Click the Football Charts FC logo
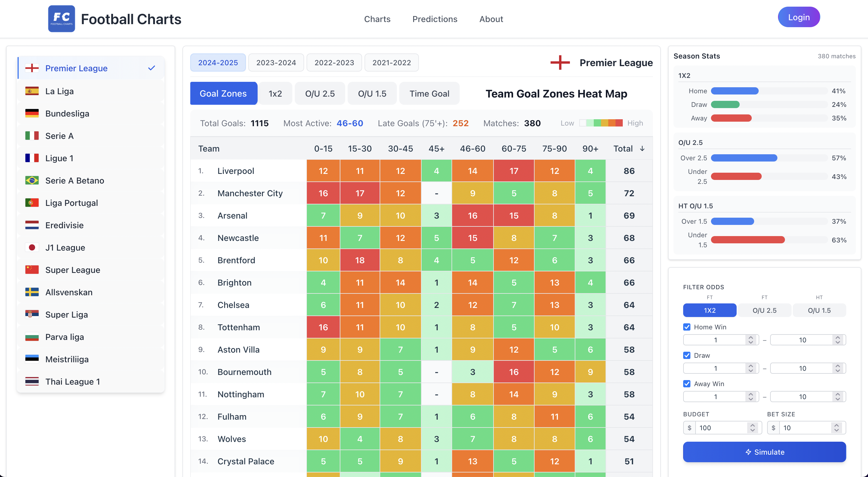This screenshot has height=477, width=868. point(61,18)
